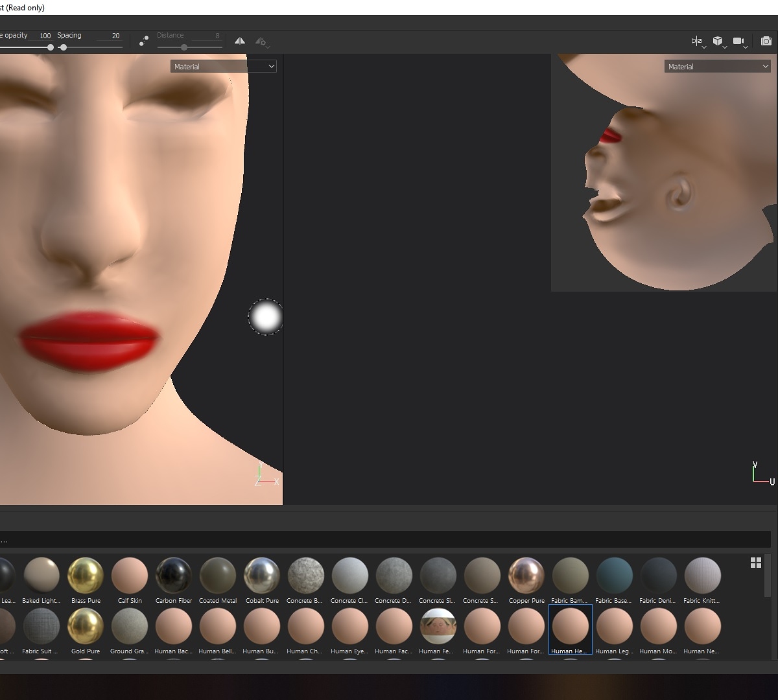The width and height of the screenshot is (778, 700).
Task: Click the Spacing label
Action: pyautogui.click(x=69, y=36)
